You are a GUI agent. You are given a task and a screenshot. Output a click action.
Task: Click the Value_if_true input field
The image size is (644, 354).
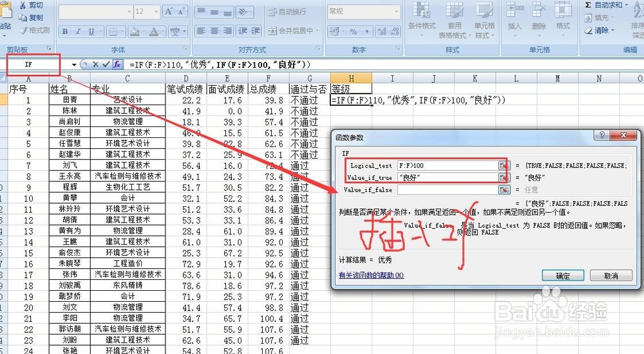(448, 177)
